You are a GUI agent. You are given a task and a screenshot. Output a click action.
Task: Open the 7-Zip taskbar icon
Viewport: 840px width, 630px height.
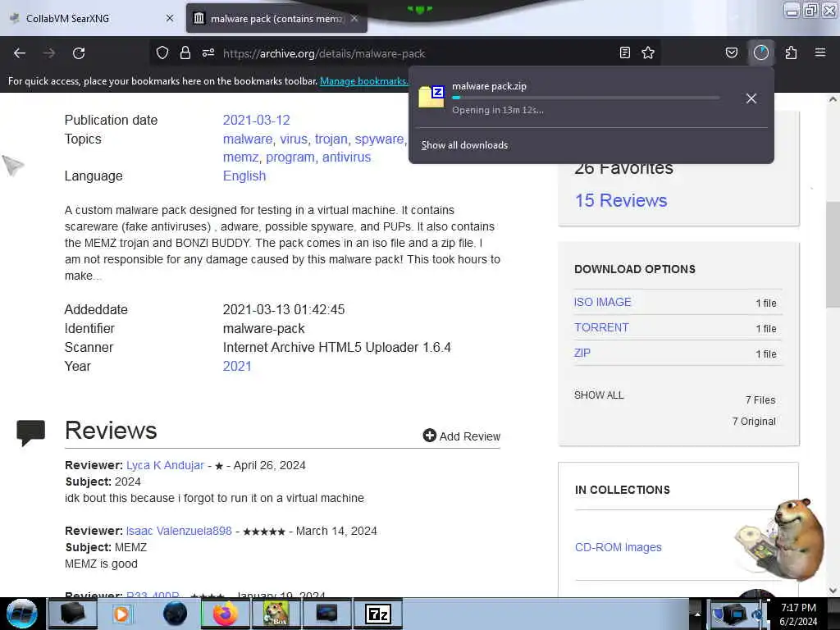click(x=377, y=614)
